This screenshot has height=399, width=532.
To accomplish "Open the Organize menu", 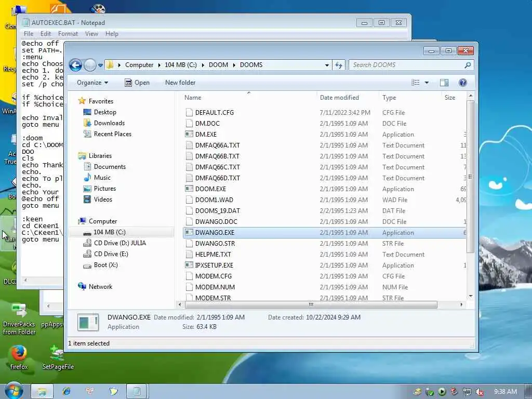I will [92, 83].
